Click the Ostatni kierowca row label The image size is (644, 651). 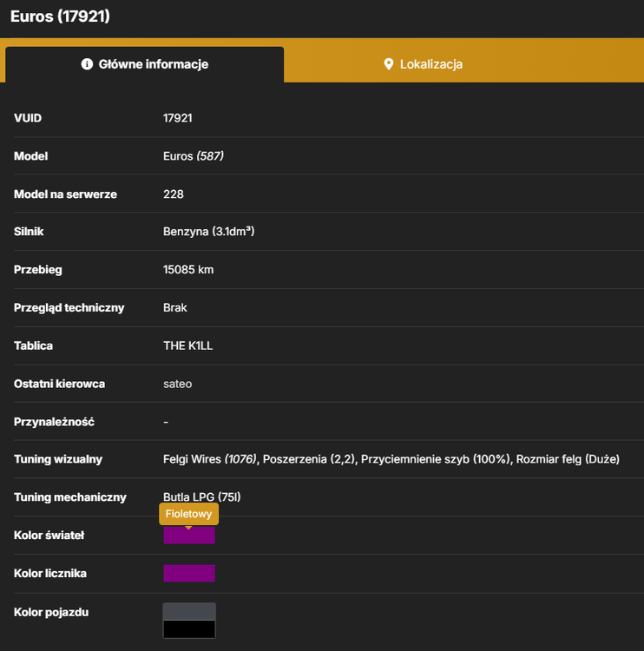(59, 384)
